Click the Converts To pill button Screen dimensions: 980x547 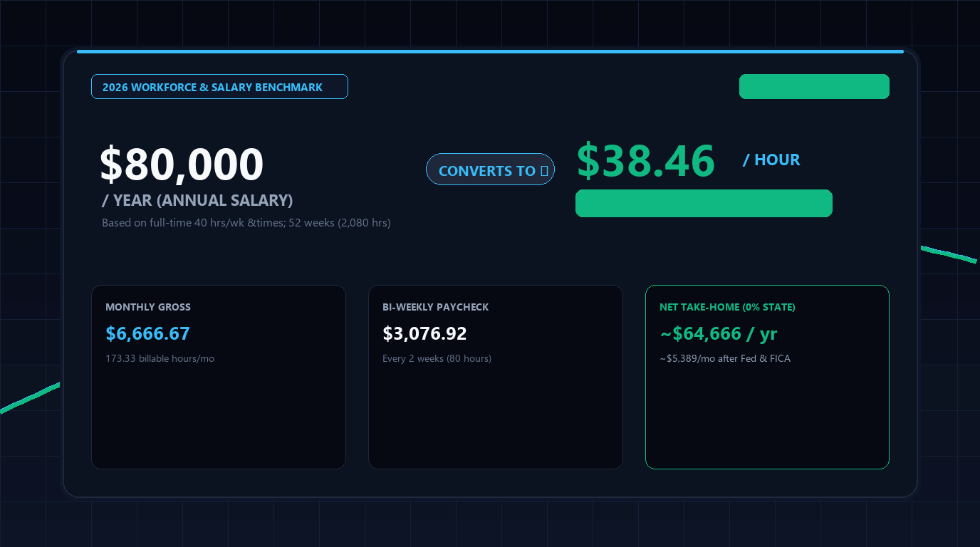(490, 170)
